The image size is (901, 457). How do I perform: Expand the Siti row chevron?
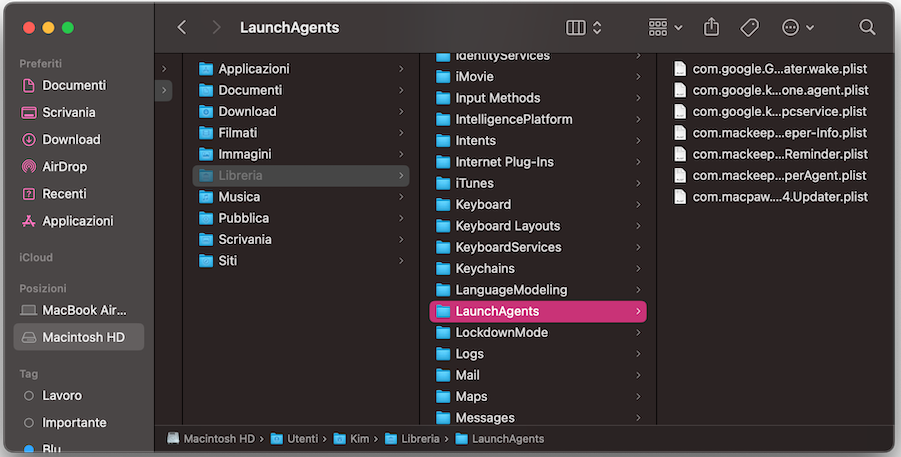click(401, 260)
